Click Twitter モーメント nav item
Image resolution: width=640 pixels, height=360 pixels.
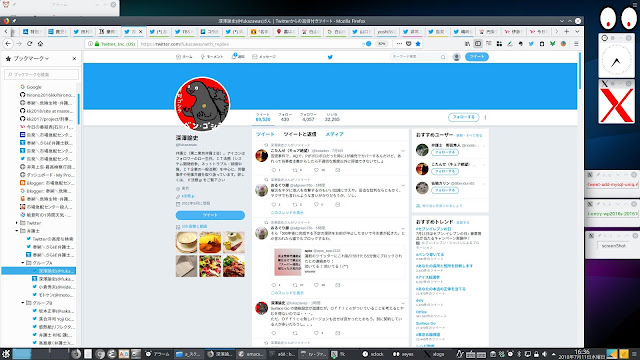(211, 57)
